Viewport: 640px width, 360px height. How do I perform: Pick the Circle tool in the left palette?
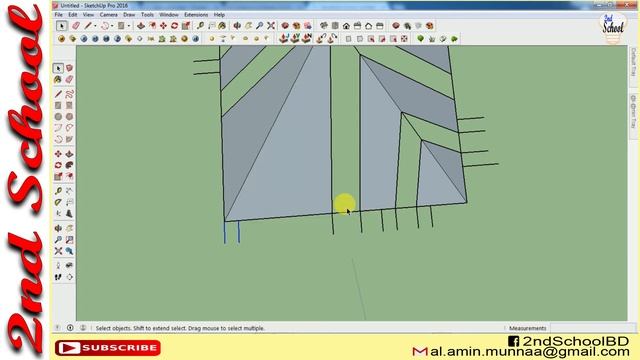point(58,117)
